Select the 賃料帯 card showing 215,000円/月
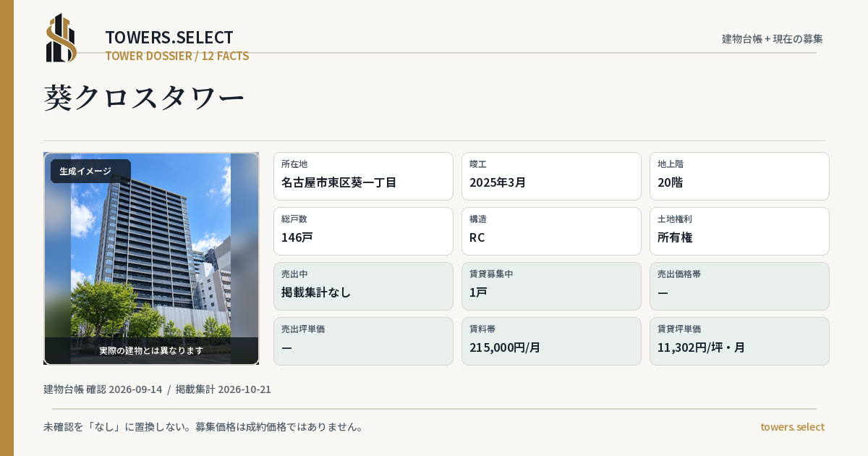This screenshot has height=456, width=868. click(551, 341)
